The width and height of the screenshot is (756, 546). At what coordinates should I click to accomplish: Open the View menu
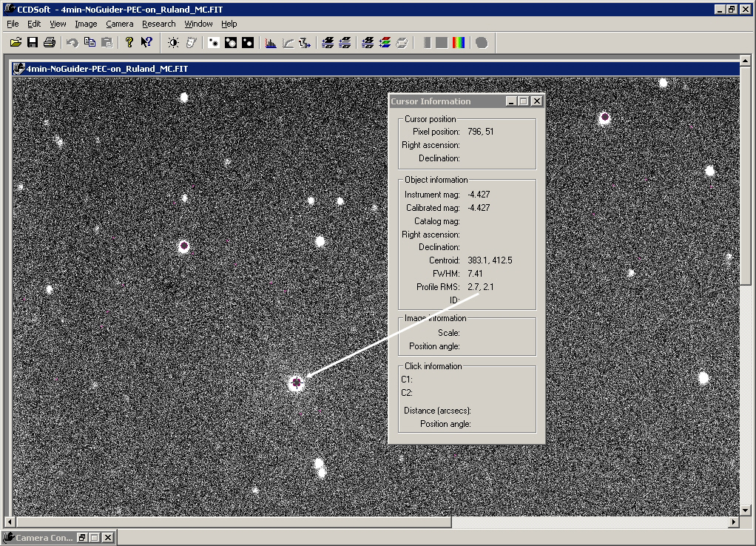pos(58,24)
